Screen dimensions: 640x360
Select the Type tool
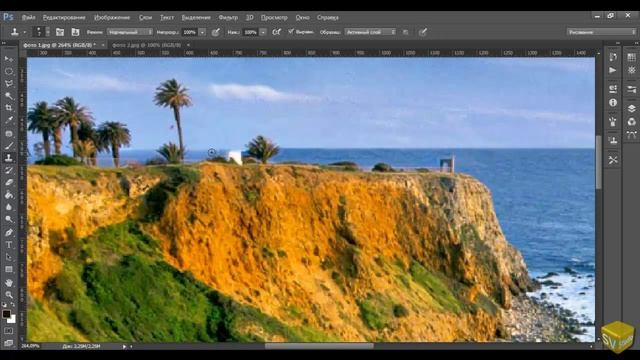(9, 245)
